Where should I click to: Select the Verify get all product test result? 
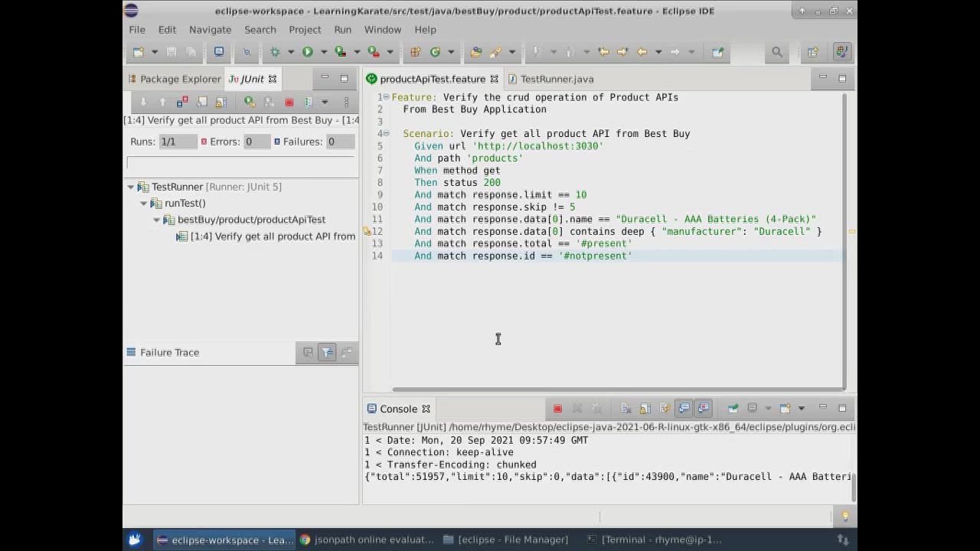click(273, 236)
